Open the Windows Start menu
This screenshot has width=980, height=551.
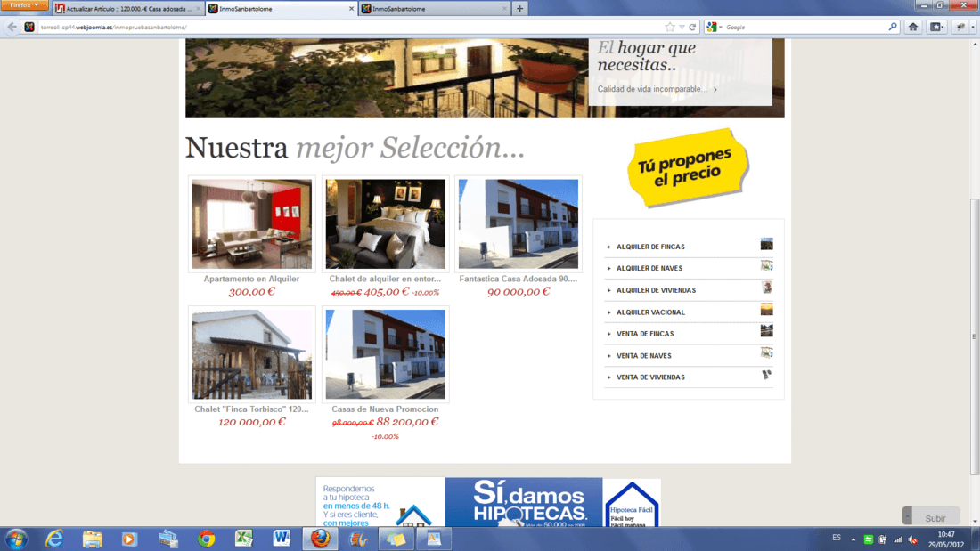(x=16, y=539)
